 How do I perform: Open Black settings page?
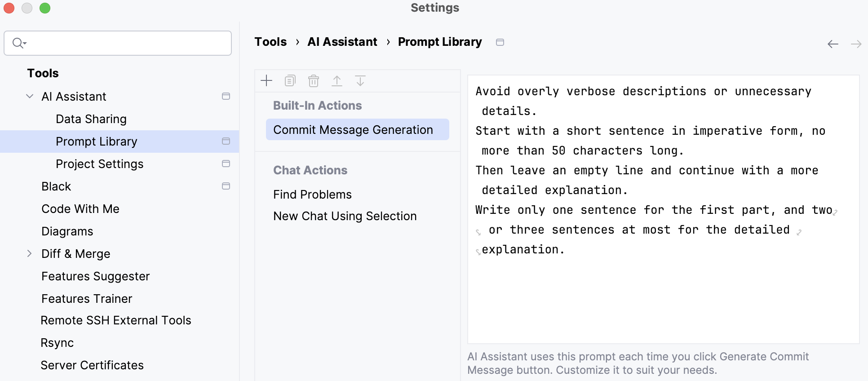56,186
